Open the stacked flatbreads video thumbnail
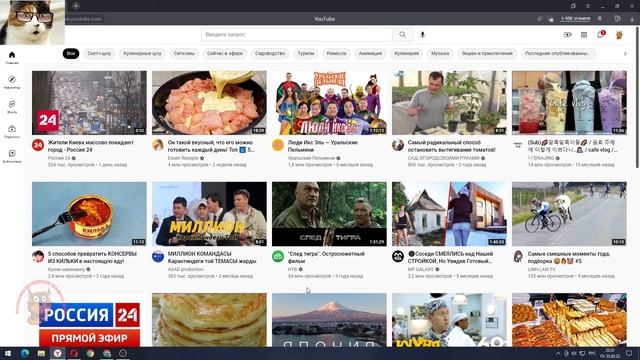This screenshot has height=360, width=640. point(209,320)
